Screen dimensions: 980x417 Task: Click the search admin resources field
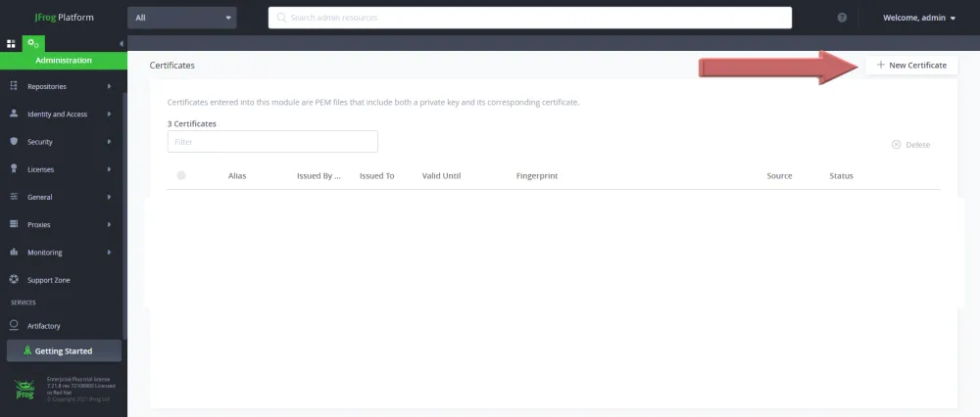pos(529,18)
